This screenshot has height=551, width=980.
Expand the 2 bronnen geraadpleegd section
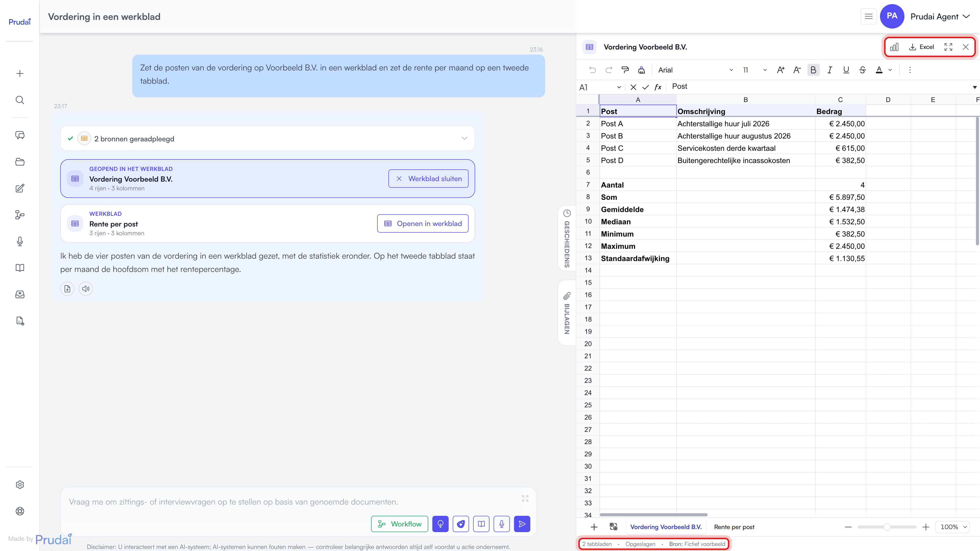(267, 139)
